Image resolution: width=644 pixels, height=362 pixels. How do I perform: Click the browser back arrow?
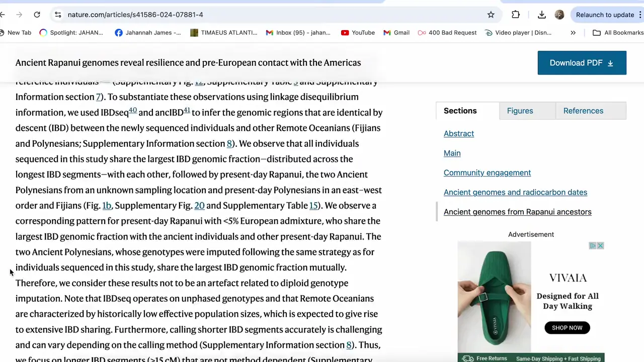(x=3, y=15)
